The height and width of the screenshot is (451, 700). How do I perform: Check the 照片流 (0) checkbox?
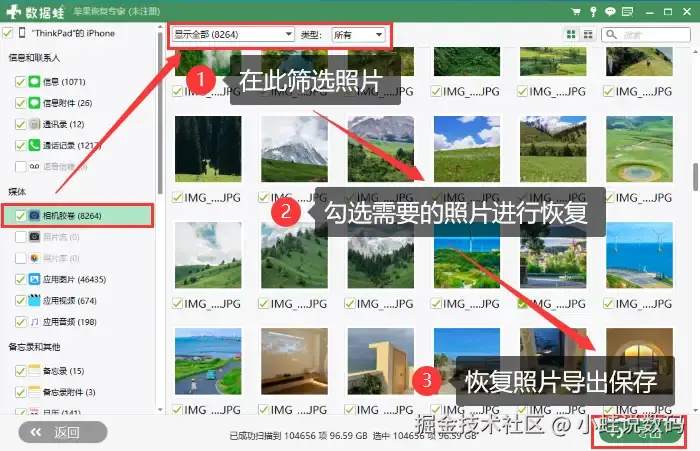[20, 237]
